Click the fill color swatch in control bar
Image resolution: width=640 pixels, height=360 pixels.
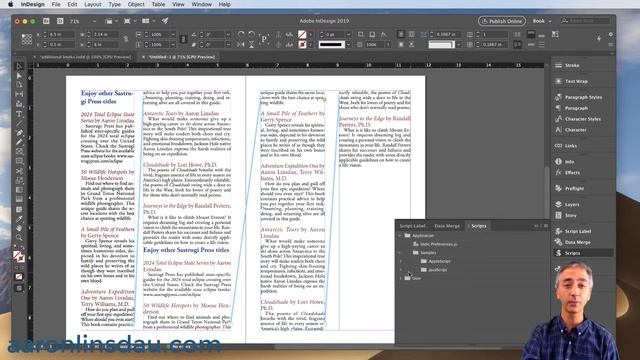[x=302, y=35]
